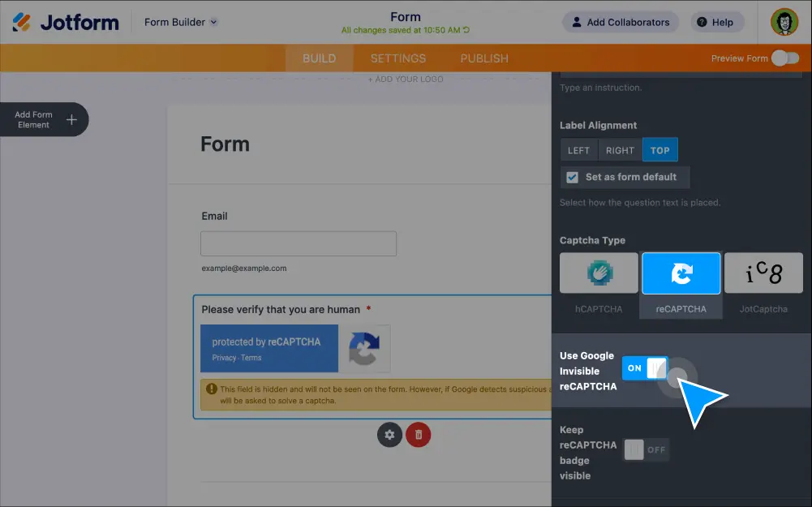The width and height of the screenshot is (812, 507).
Task: Click the Add Collaborators button
Action: point(621,22)
